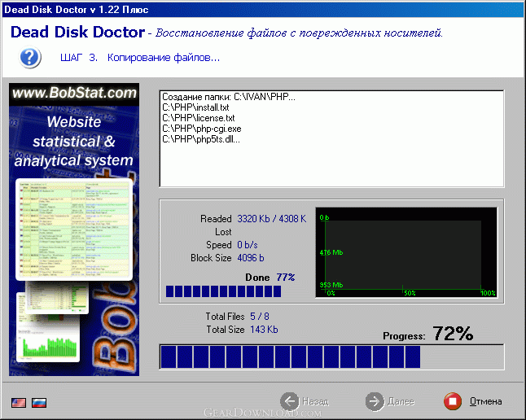Click the 'Dead Disk Doctor' main title text
526x420 pixels.
[x=78, y=33]
